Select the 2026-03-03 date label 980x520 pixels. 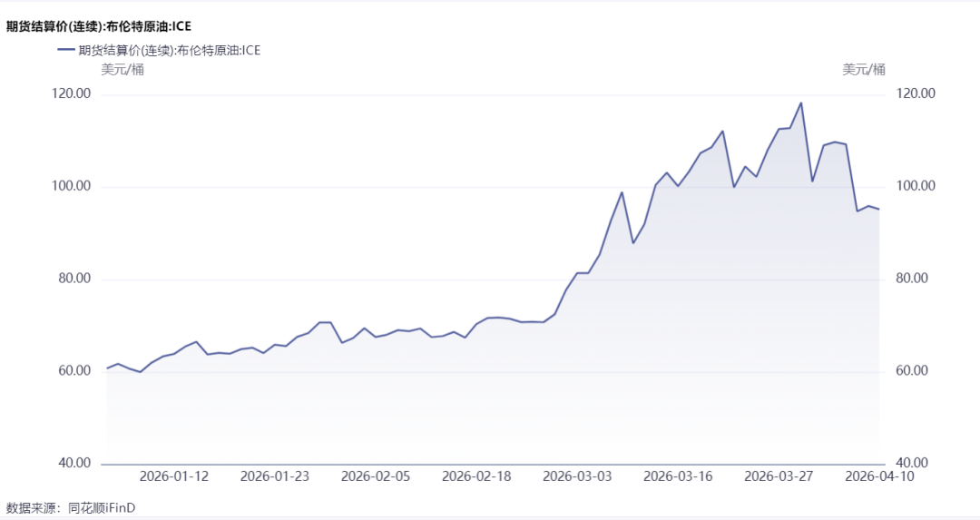577,476
